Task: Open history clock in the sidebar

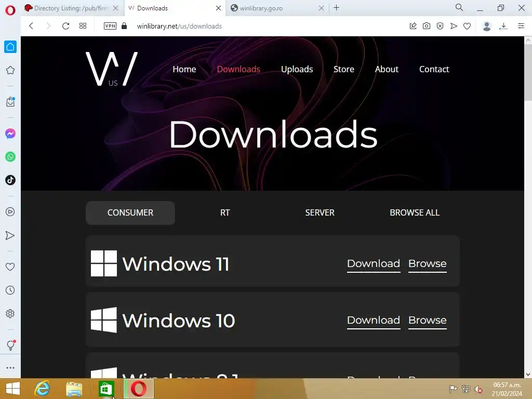Action: pos(10,290)
